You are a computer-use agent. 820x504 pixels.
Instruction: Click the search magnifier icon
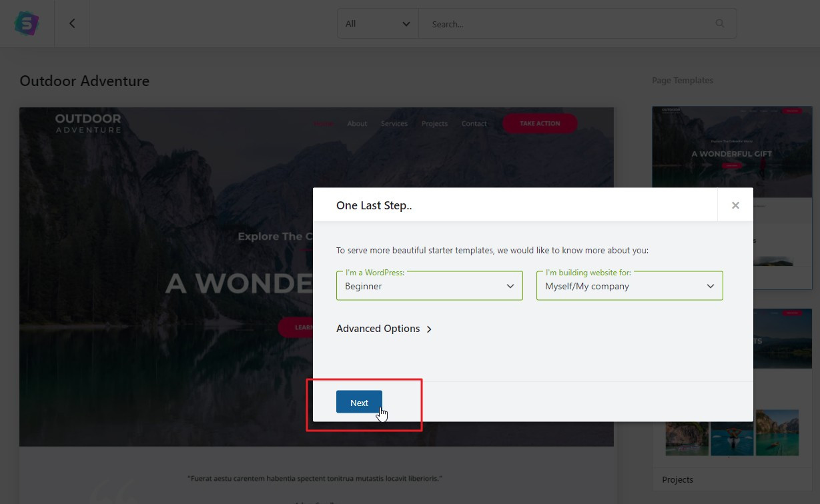(720, 23)
